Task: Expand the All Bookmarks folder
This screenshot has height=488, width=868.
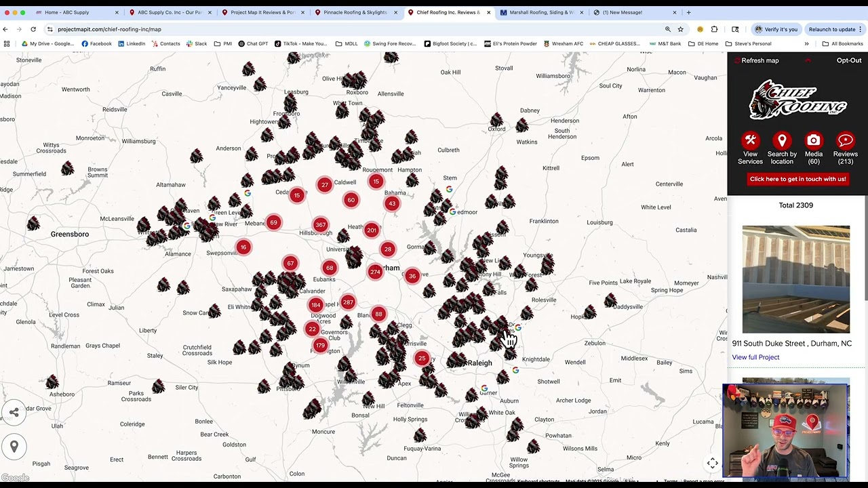Action: tap(842, 43)
